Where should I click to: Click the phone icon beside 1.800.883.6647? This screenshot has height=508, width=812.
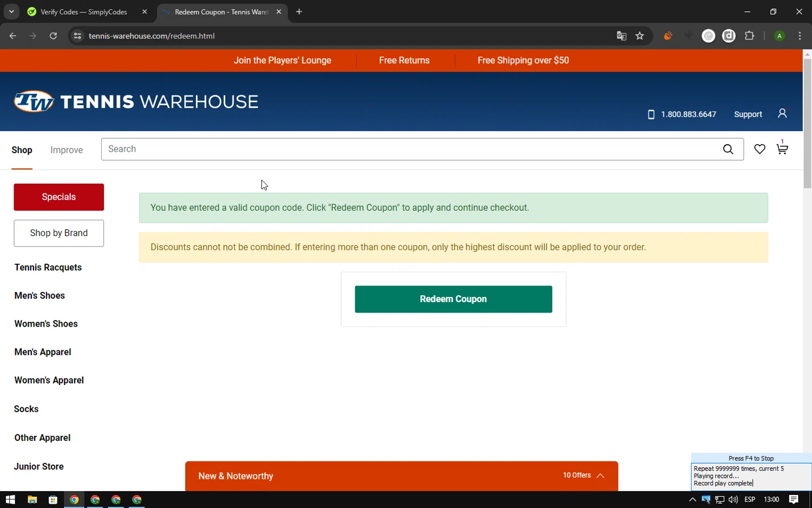click(651, 114)
